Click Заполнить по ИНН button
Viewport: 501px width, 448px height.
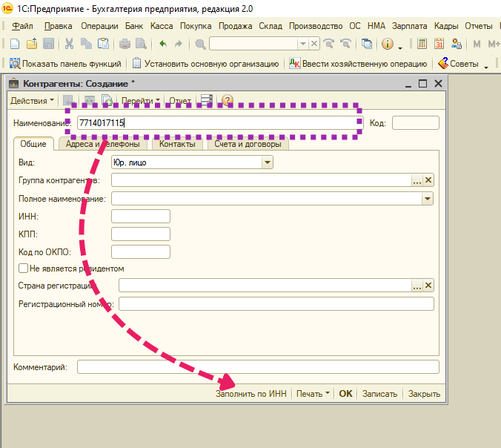(x=250, y=394)
